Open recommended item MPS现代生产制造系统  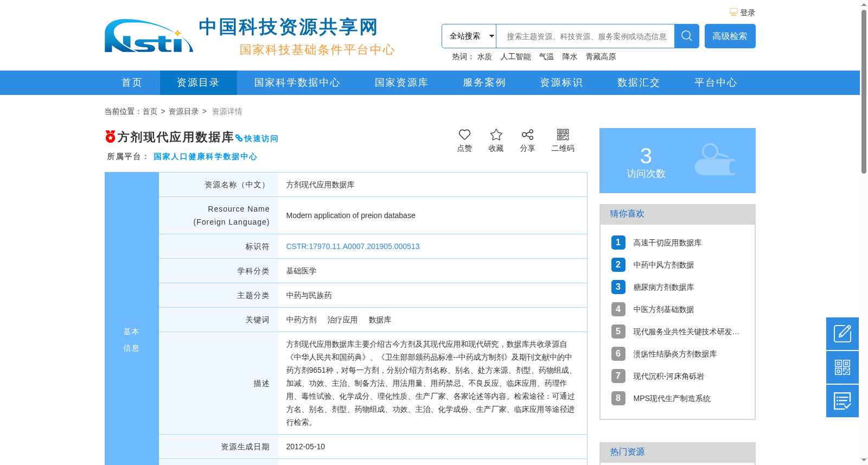pyautogui.click(x=672, y=398)
